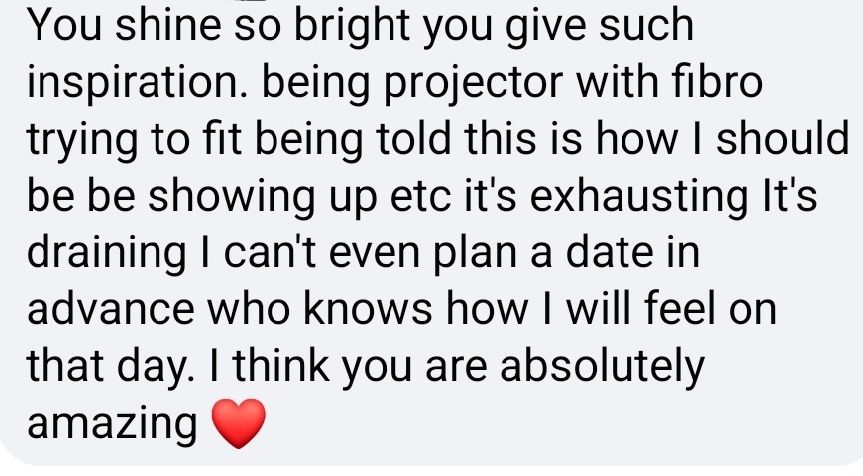Click the word "trying" in third line

[x=81, y=140]
